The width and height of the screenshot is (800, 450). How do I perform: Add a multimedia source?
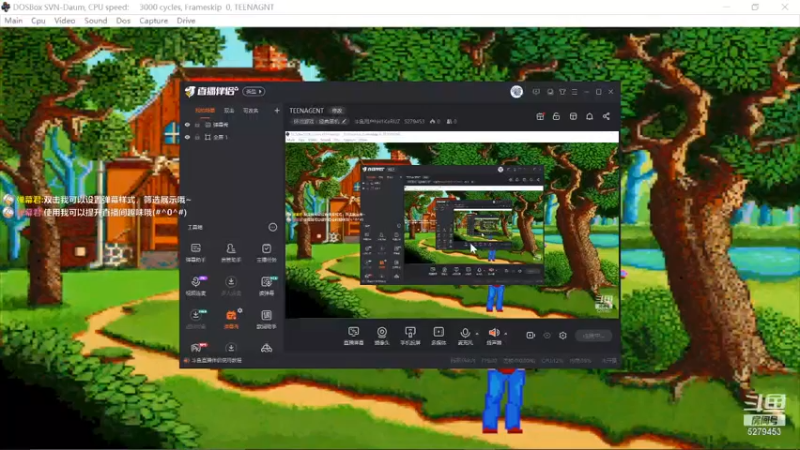click(438, 336)
